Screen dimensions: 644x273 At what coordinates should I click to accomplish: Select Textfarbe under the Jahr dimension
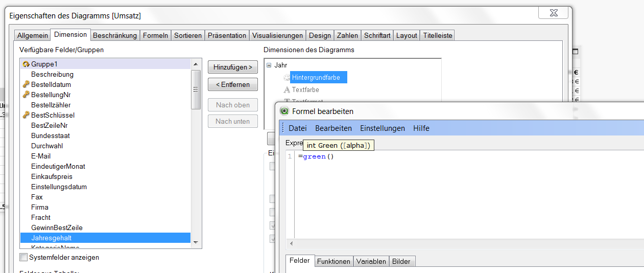click(x=305, y=89)
